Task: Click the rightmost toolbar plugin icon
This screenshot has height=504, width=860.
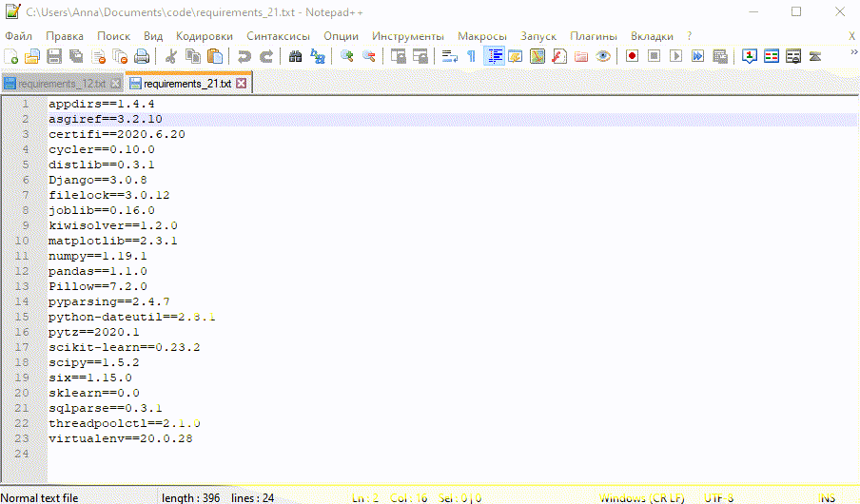Action: click(x=815, y=56)
